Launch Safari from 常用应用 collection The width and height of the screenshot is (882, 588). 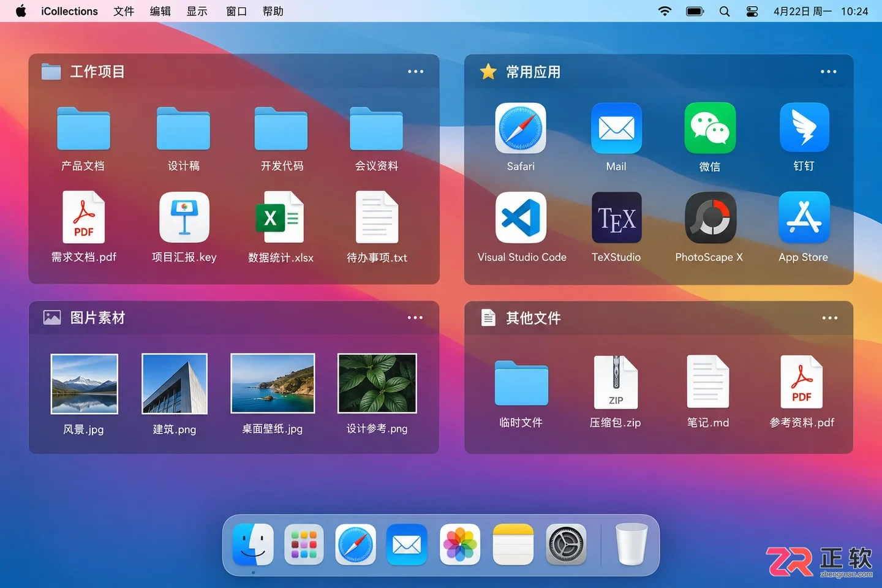pos(521,128)
